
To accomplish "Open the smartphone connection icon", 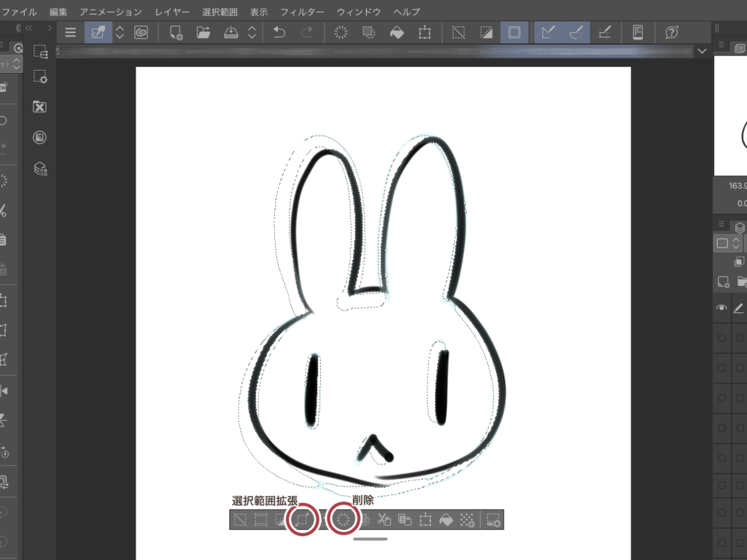I will click(638, 32).
